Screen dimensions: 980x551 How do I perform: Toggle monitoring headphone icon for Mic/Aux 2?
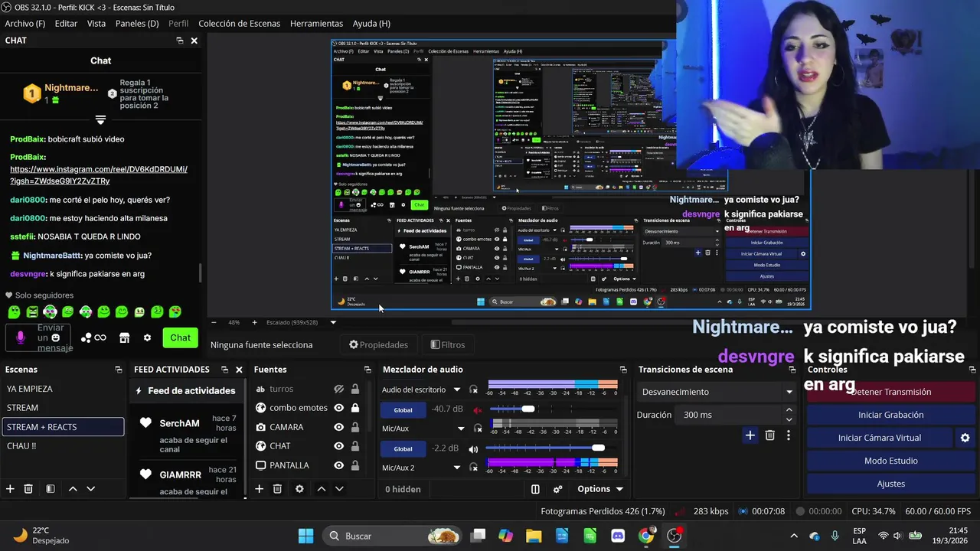tap(474, 468)
